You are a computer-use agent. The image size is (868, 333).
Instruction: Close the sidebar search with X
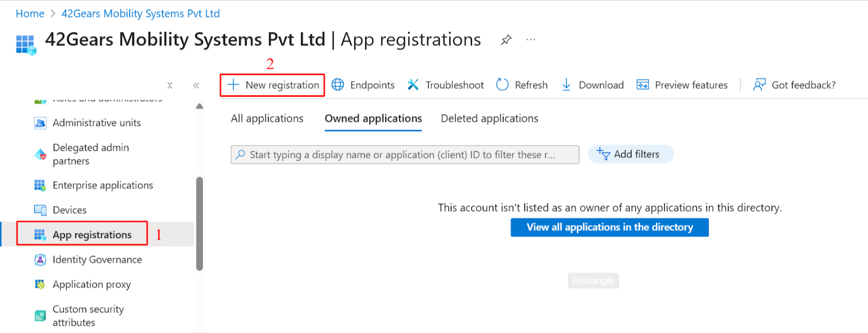(170, 85)
